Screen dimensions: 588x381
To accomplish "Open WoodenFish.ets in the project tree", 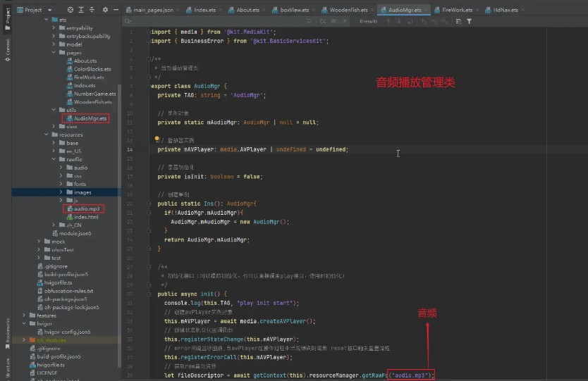I will click(x=90, y=102).
